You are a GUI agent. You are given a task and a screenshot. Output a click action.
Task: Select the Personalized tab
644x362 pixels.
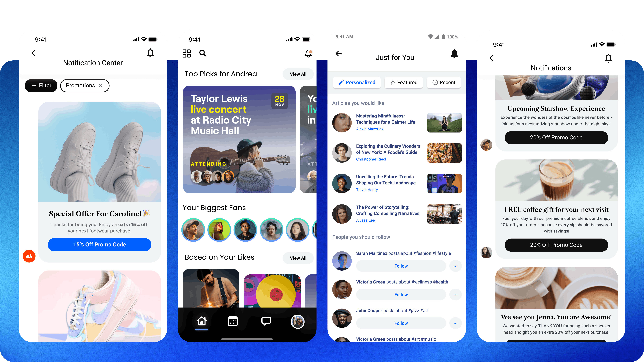click(357, 82)
